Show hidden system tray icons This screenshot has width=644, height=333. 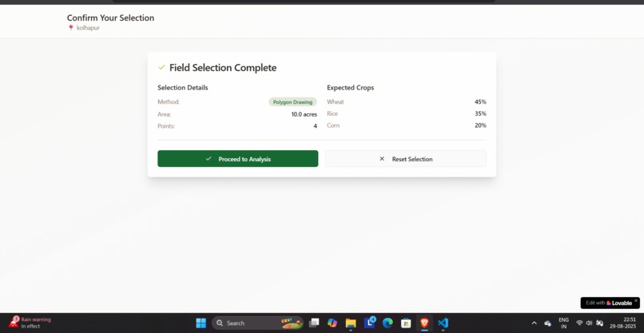(535, 323)
